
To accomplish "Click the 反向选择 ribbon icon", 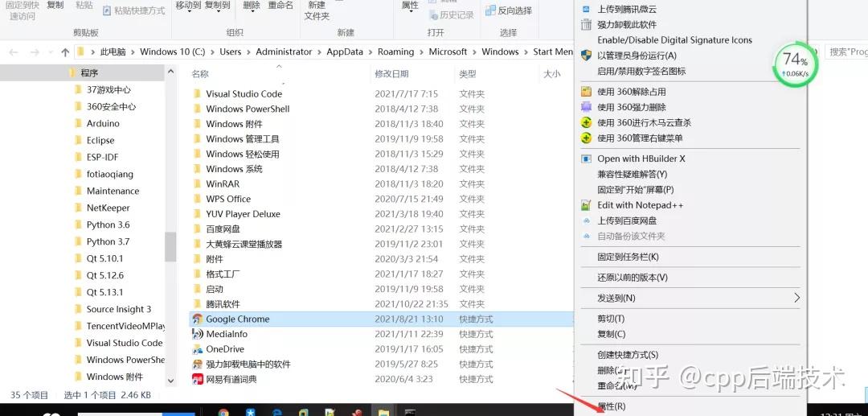I will point(490,10).
